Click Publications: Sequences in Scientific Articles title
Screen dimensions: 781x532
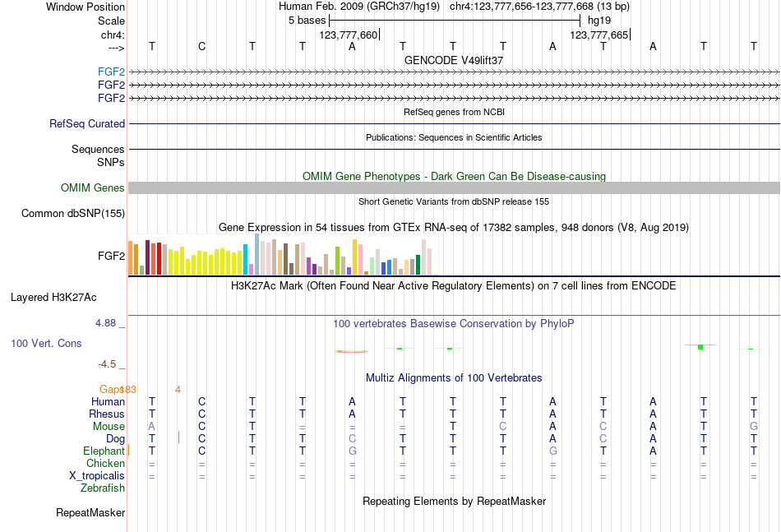454,137
